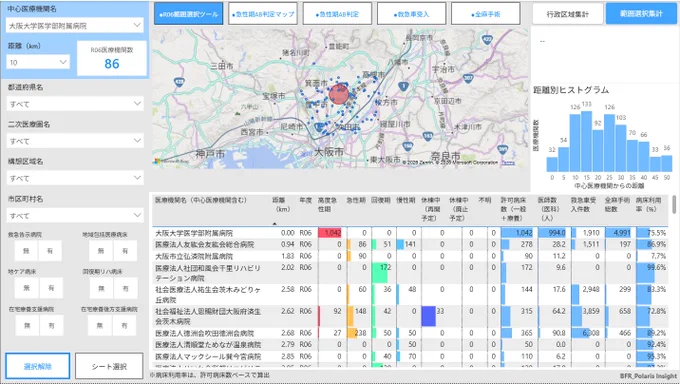This screenshot has width=680, height=384.
Task: Set 地域包括医療病床 filter to 有
Action: pyautogui.click(x=125, y=251)
